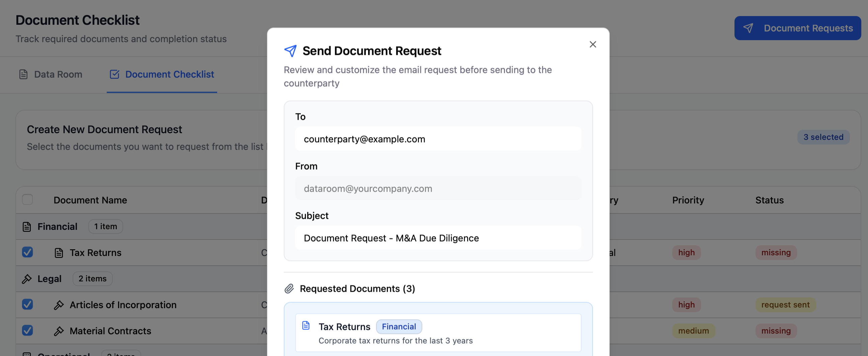Click the To email address field

click(x=438, y=139)
